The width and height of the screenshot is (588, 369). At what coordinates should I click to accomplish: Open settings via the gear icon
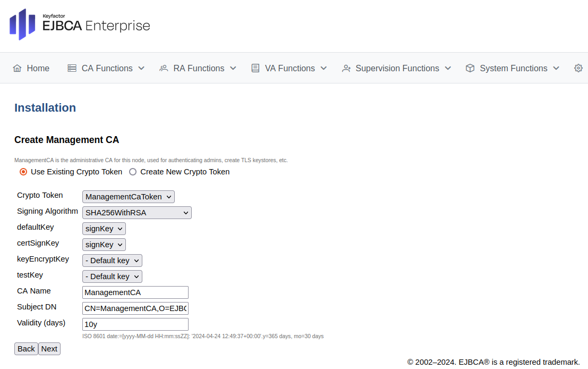[578, 68]
